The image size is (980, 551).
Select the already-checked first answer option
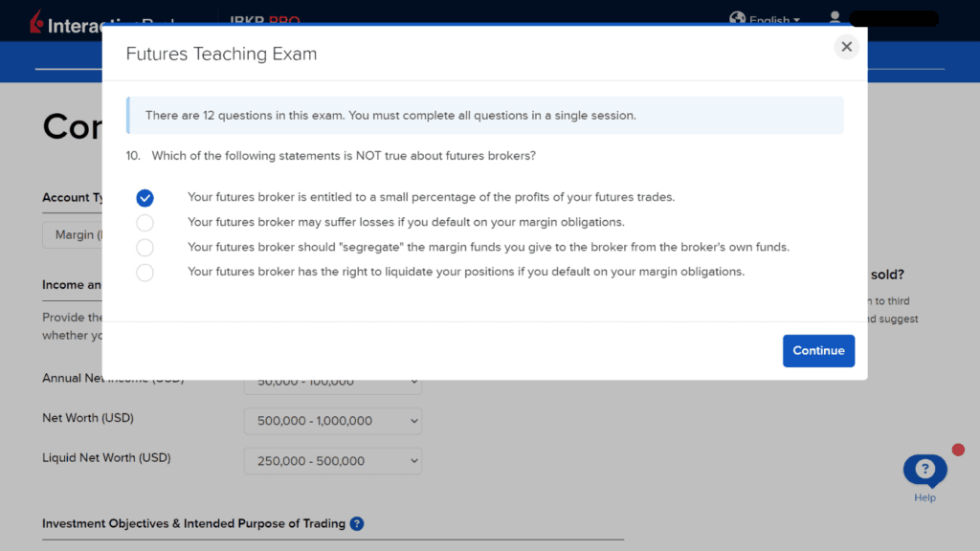[x=145, y=198]
